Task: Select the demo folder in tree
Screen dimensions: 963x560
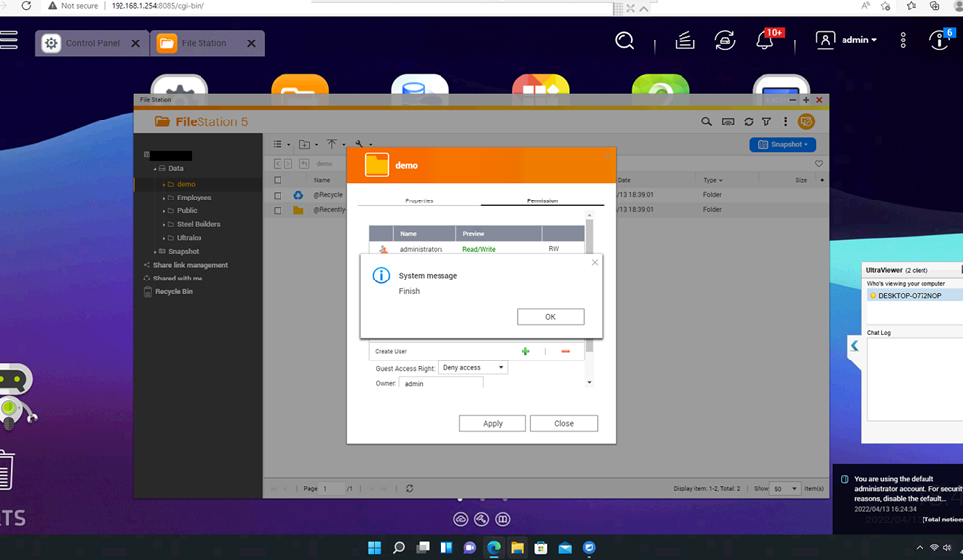Action: [x=186, y=184]
